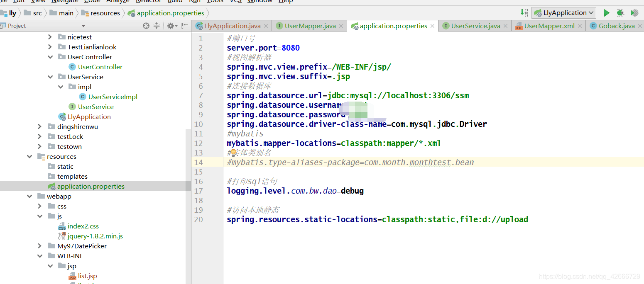Image resolution: width=644 pixels, height=284 pixels.
Task: Select list.jsp in the project tree
Action: [x=87, y=276]
